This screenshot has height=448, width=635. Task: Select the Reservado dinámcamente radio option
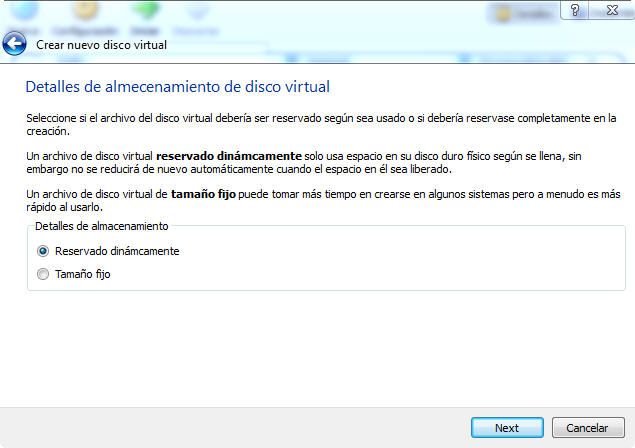pyautogui.click(x=43, y=251)
